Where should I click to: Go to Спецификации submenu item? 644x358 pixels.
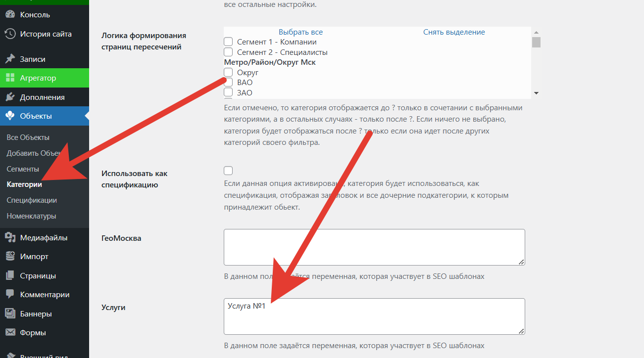(32, 200)
